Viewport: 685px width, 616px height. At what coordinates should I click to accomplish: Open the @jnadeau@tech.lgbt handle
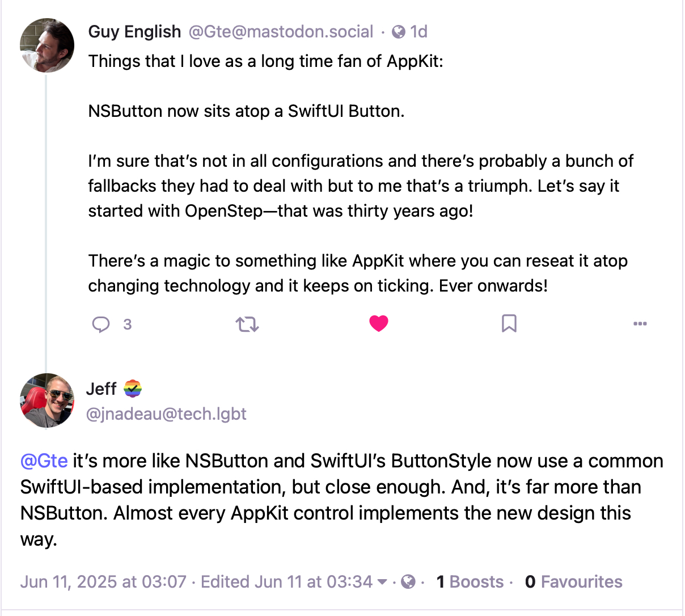(166, 414)
